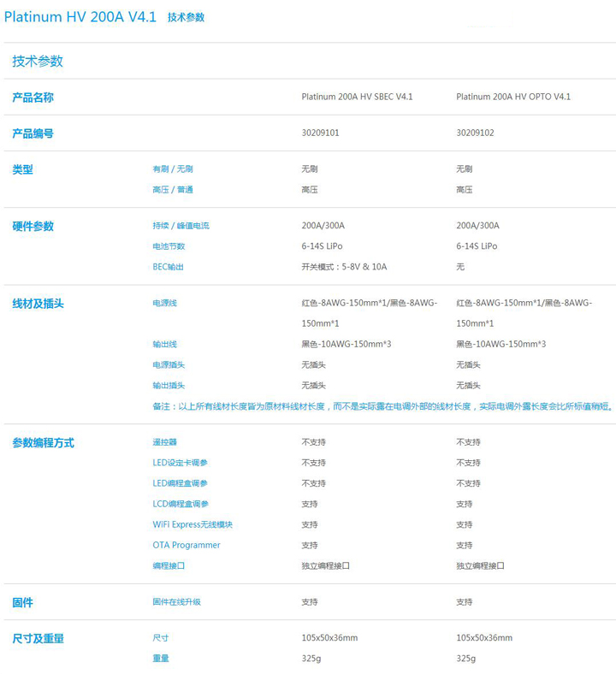This screenshot has height=674, width=616.
Task: Click the BEC输出 parameter label
Action: [x=168, y=267]
